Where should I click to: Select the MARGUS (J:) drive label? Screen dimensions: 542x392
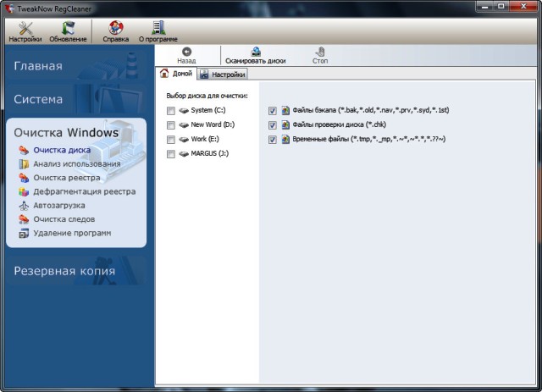[x=210, y=154]
